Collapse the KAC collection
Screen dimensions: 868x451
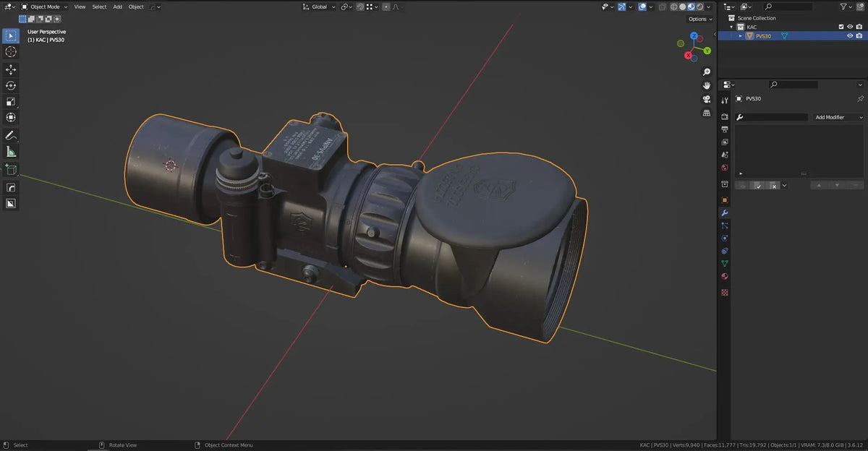coord(732,27)
